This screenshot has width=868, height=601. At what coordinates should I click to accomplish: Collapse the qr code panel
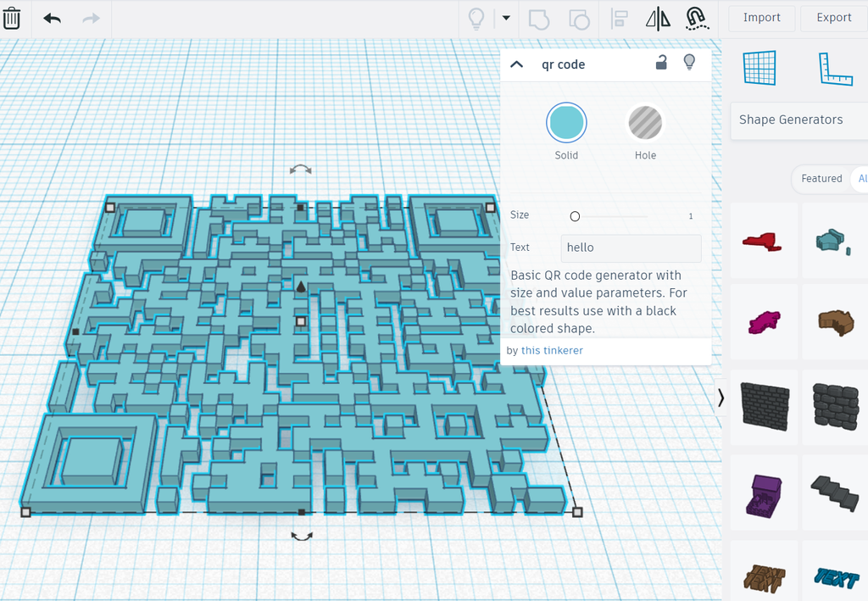[x=517, y=64]
